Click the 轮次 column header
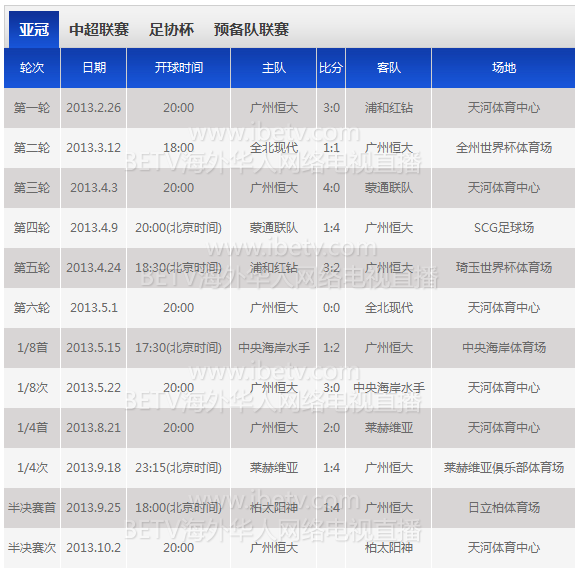The image size is (575, 570). (32, 68)
